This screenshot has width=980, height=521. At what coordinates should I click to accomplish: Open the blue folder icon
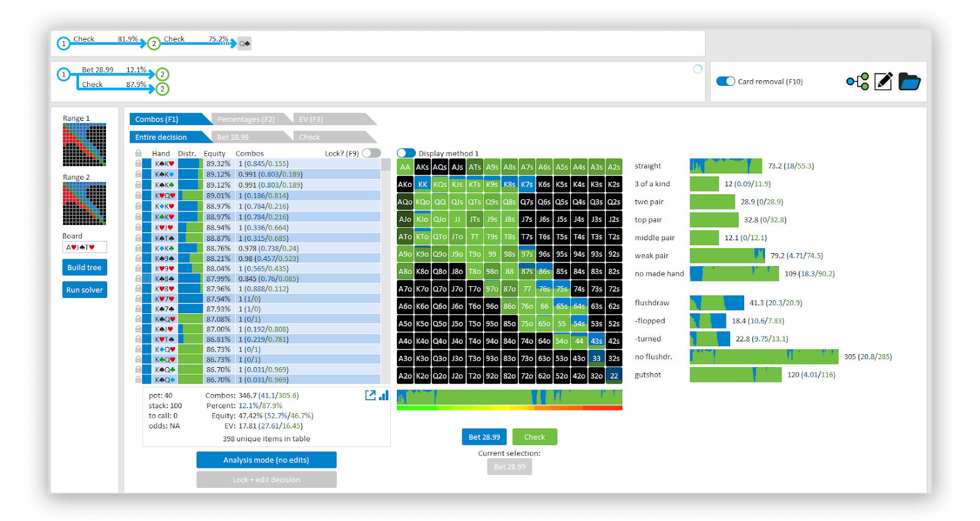point(910,82)
